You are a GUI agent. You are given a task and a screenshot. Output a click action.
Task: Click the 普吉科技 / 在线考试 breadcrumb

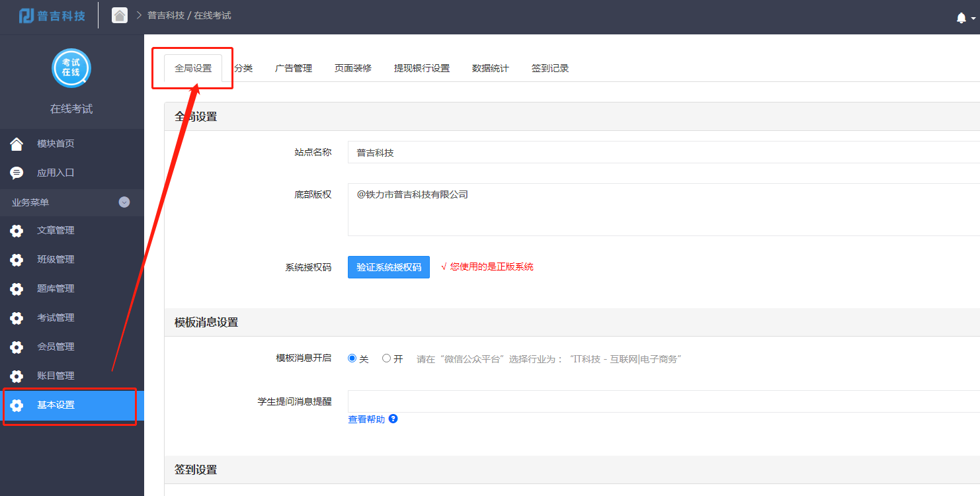(x=189, y=15)
